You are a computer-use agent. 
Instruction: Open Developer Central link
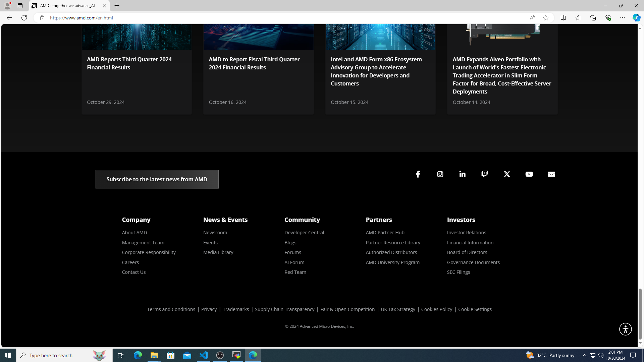304,233
